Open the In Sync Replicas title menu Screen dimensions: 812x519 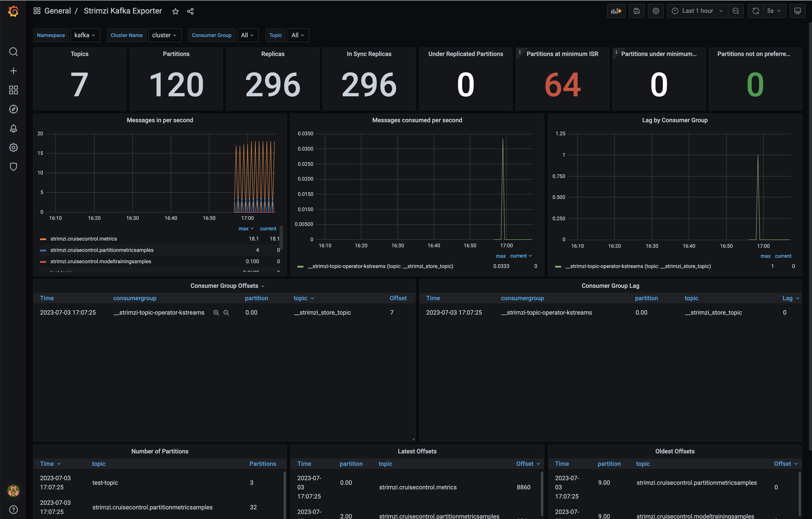point(369,54)
